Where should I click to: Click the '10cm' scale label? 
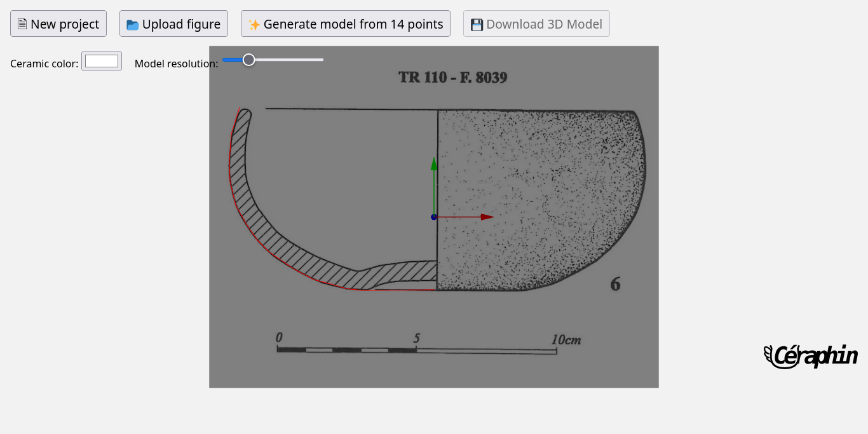tap(566, 340)
